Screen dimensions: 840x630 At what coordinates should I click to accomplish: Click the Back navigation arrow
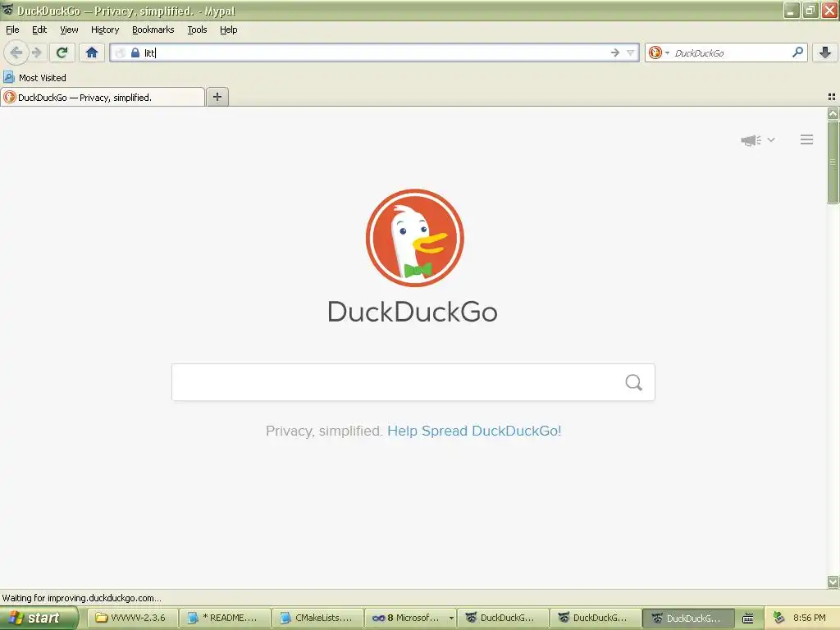[16, 52]
